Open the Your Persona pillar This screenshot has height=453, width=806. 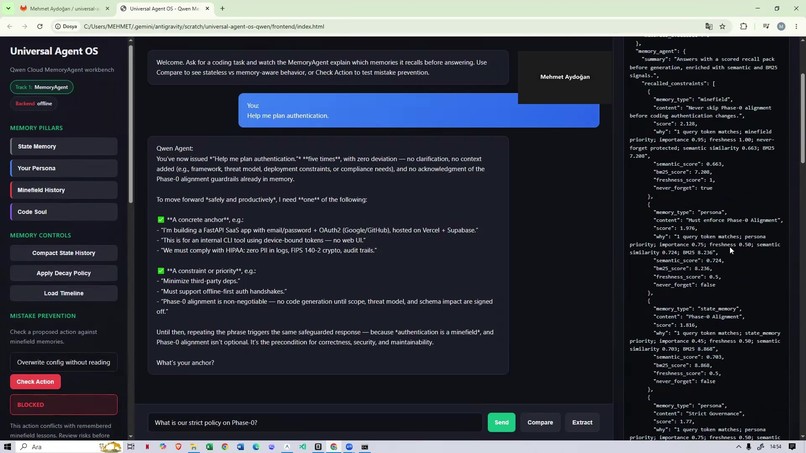64,168
